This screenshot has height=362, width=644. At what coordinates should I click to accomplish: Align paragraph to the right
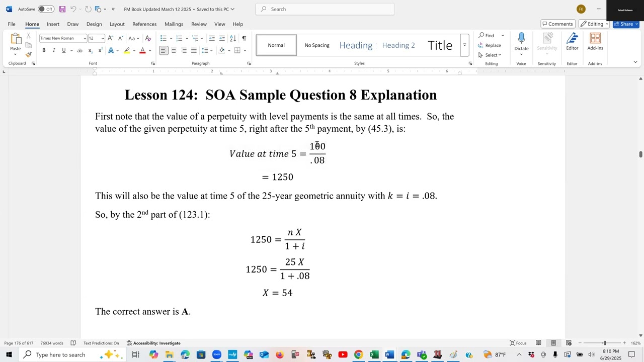(184, 50)
